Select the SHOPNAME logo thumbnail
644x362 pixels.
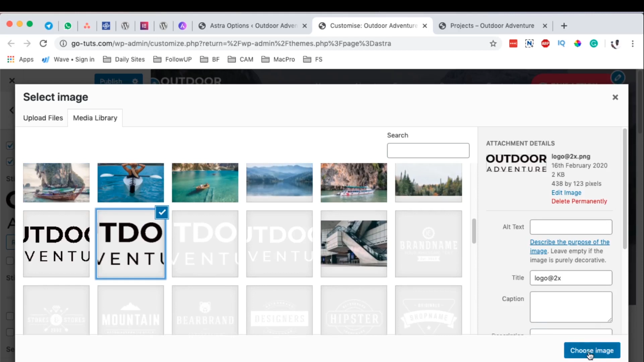(429, 310)
